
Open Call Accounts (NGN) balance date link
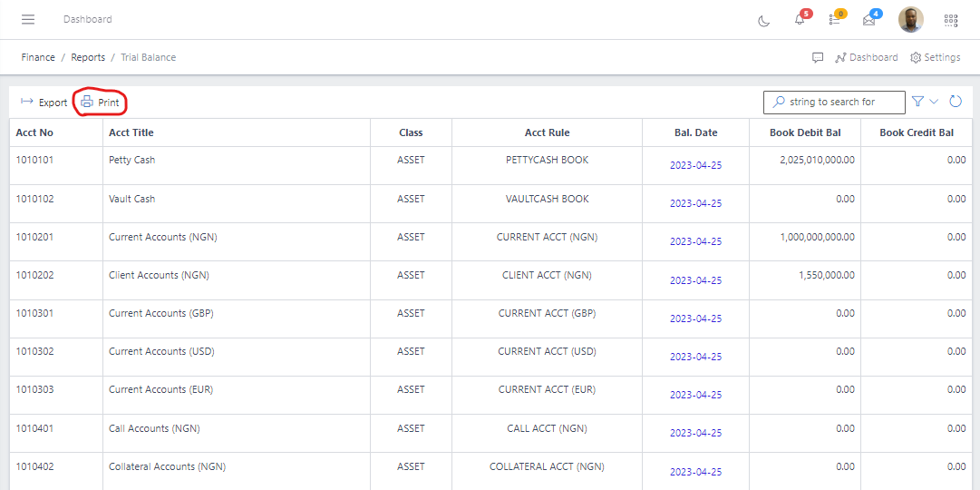pos(695,433)
